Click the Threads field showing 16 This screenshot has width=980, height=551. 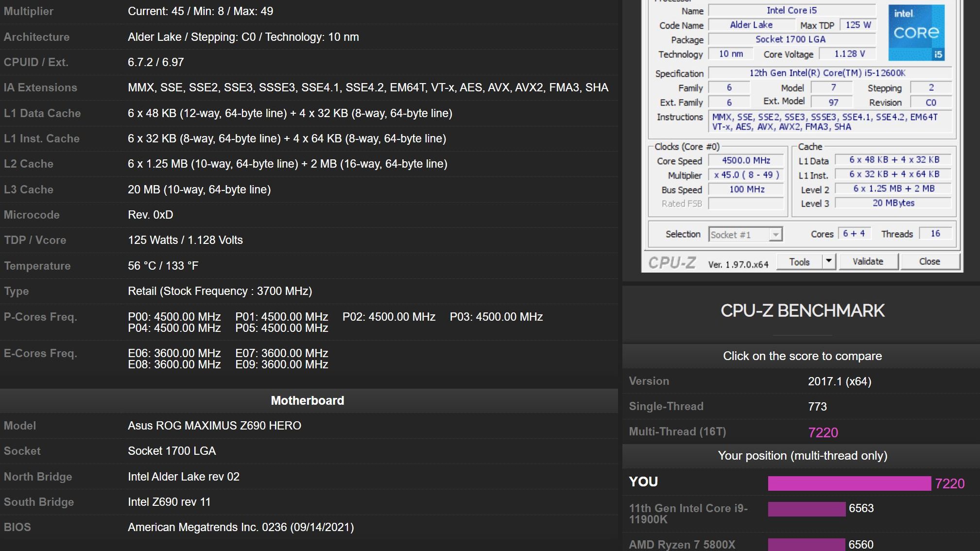click(x=935, y=234)
